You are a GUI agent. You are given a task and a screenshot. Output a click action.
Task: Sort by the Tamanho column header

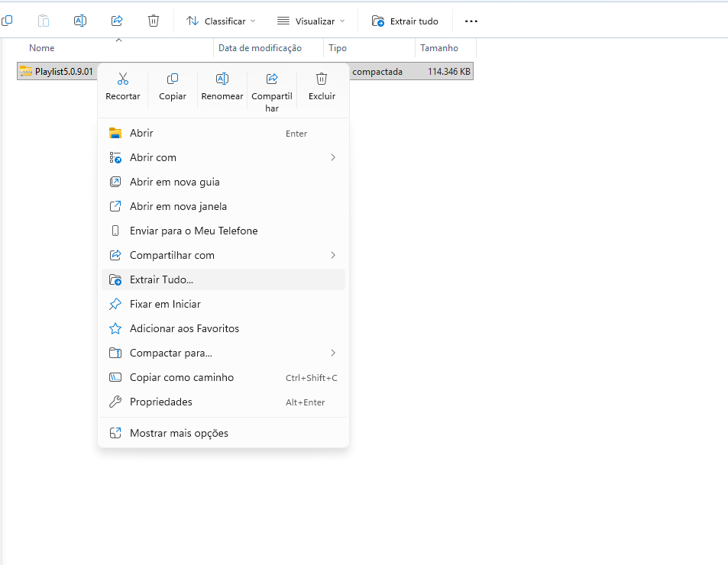[439, 48]
